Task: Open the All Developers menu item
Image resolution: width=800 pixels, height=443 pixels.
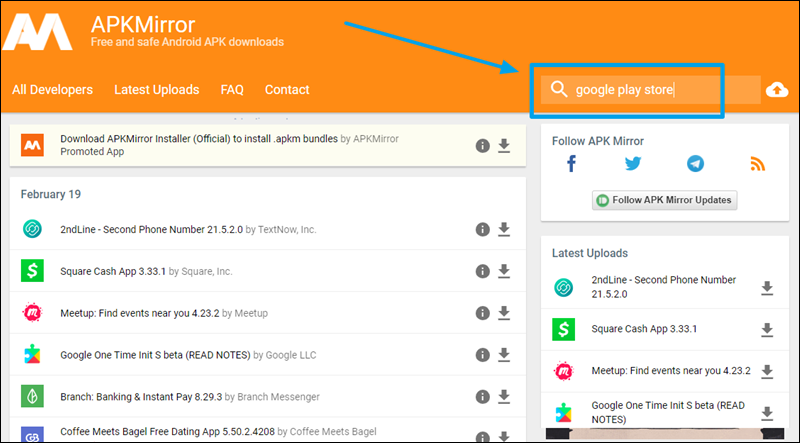Action: point(53,90)
